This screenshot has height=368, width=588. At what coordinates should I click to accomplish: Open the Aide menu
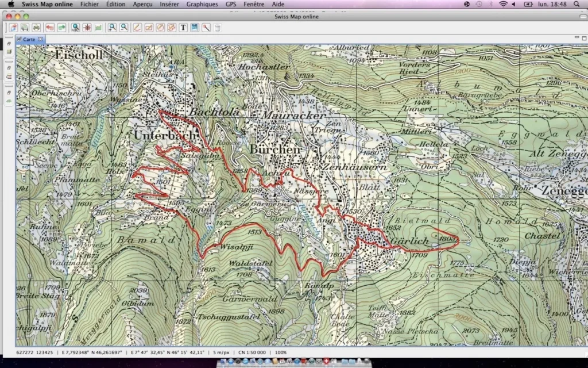point(278,4)
